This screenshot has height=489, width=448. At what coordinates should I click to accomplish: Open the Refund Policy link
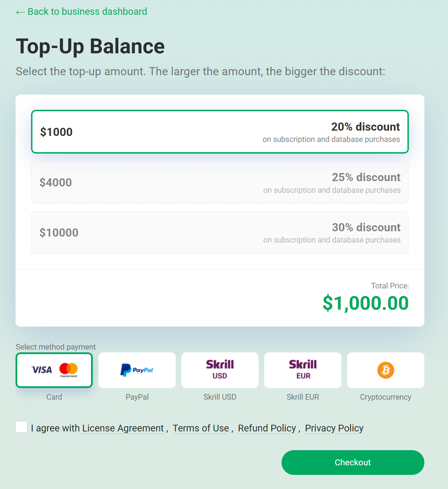pyautogui.click(x=267, y=428)
